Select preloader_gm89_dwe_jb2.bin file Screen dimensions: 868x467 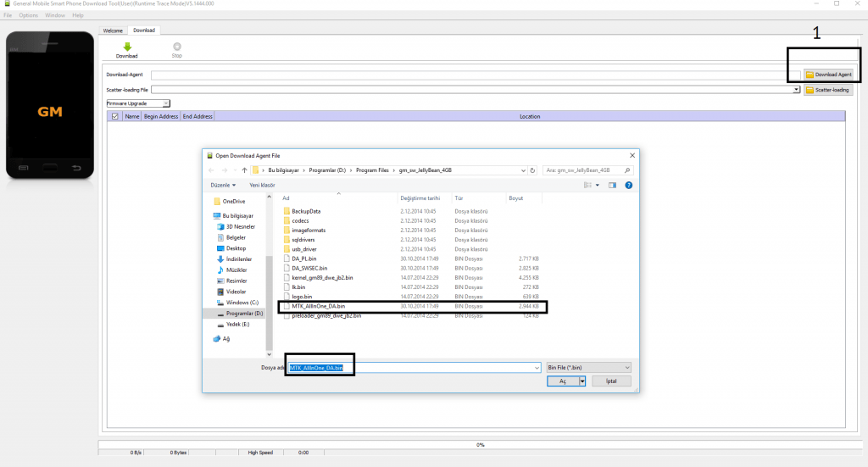[x=326, y=316]
